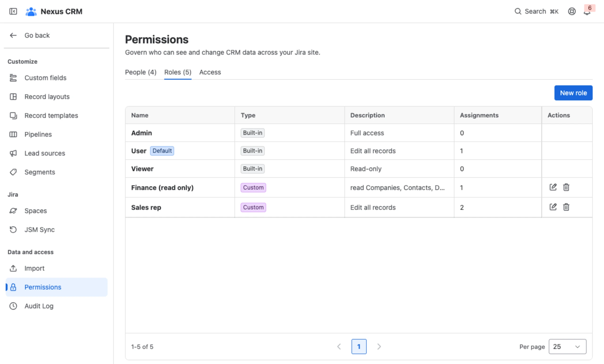Viewport: 604px width, 364px height.
Task: Select the User role name
Action: coord(139,151)
